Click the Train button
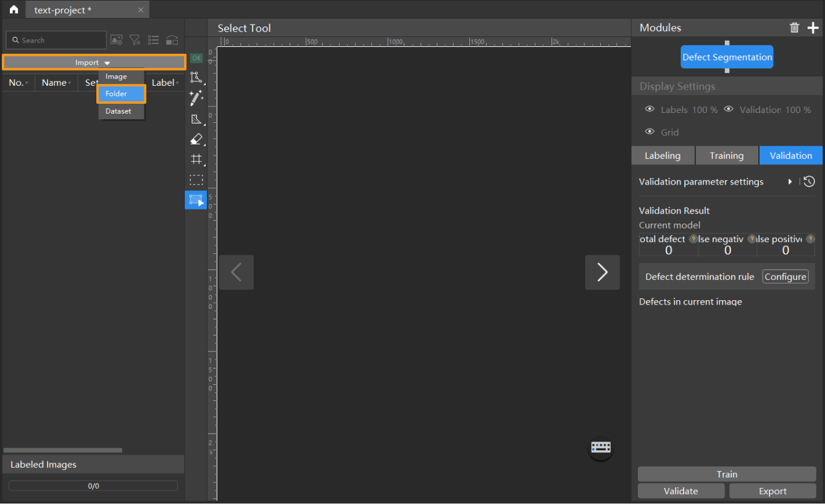 point(727,474)
